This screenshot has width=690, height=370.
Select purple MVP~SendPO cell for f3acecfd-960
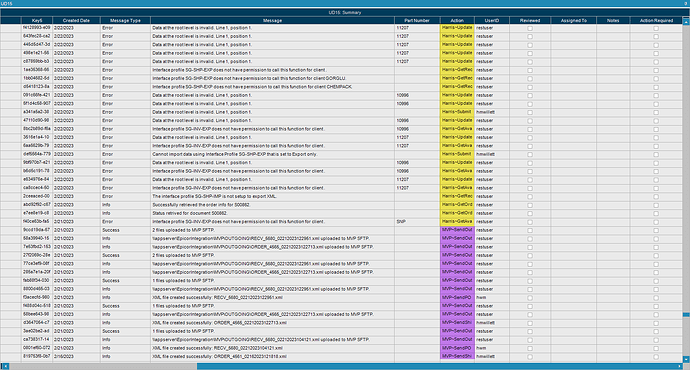pyautogui.click(x=457, y=298)
